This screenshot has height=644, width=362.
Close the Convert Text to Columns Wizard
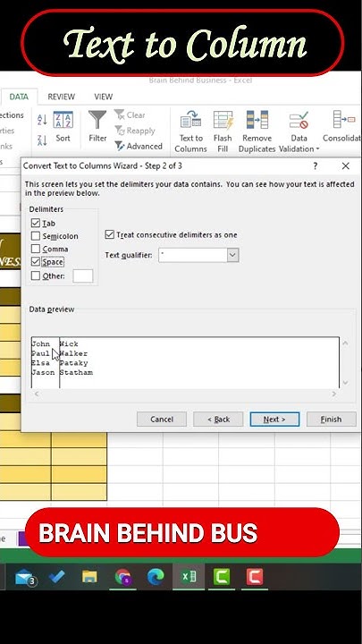pyautogui.click(x=346, y=166)
